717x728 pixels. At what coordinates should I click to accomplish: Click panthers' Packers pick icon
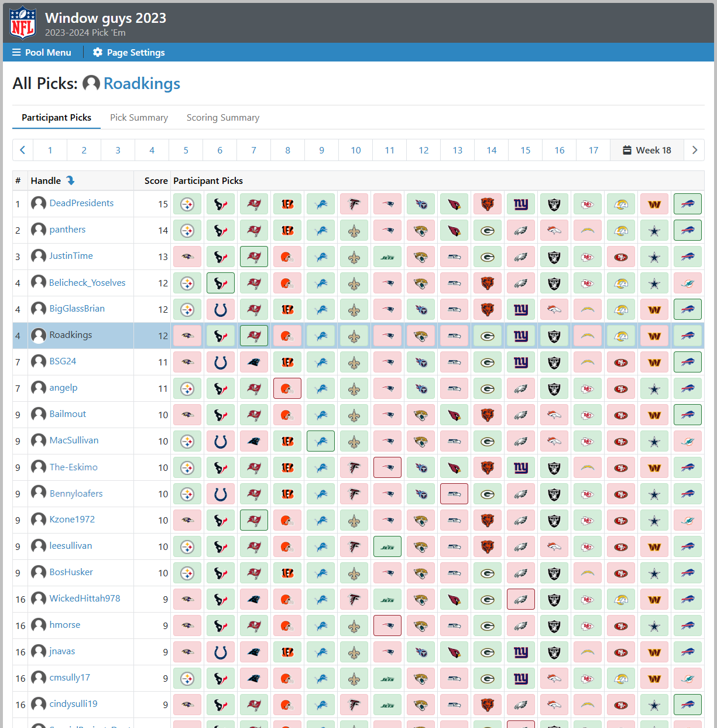coord(488,230)
